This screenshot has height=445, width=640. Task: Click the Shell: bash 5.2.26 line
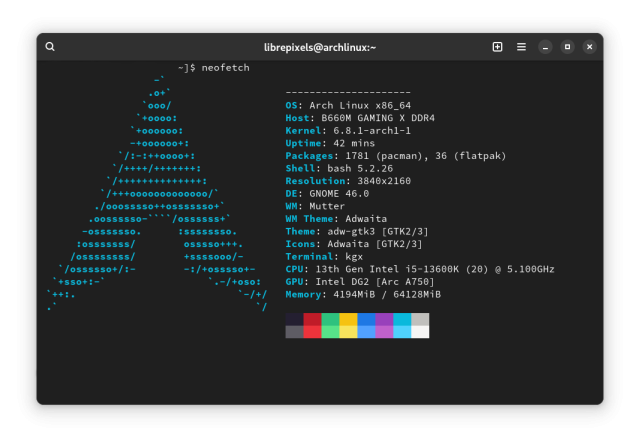pos(339,169)
